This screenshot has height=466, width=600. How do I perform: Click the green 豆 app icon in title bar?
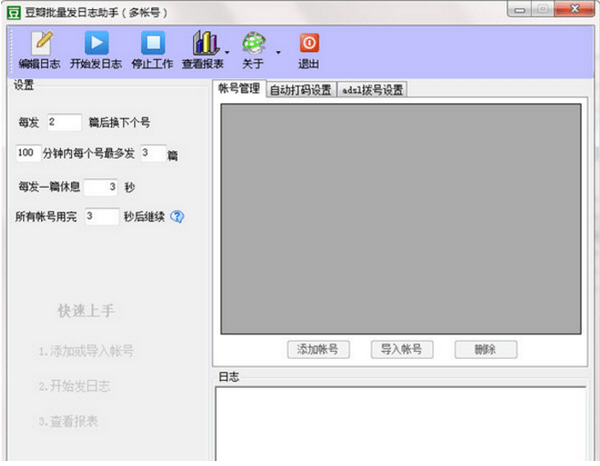(14, 13)
